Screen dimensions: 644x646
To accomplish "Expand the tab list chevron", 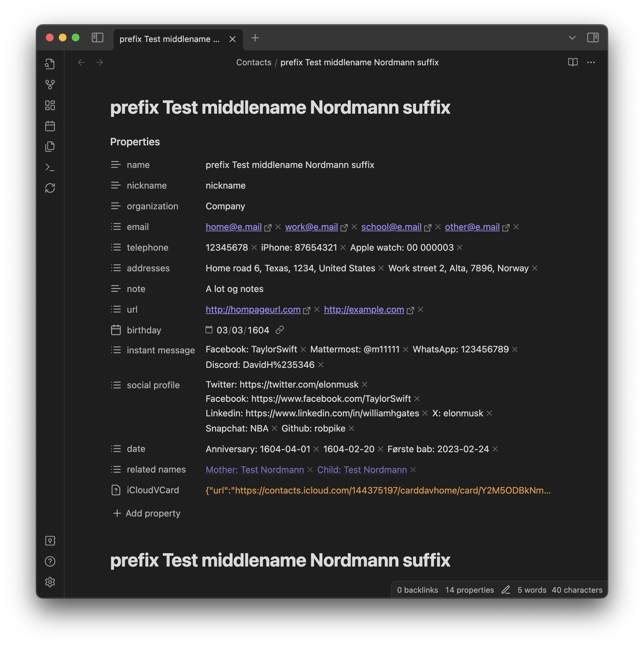I will 572,38.
